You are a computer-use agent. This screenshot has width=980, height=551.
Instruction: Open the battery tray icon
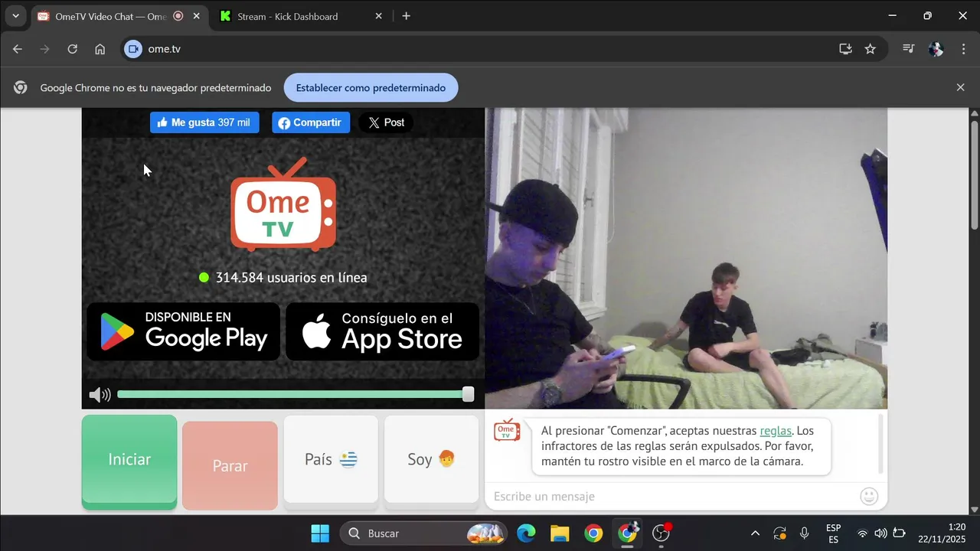pyautogui.click(x=900, y=533)
